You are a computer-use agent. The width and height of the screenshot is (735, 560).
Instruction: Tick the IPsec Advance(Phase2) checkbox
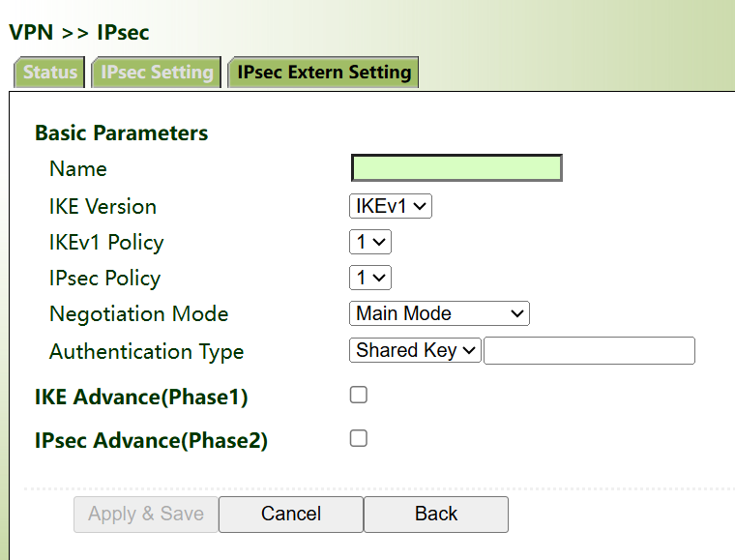(359, 438)
